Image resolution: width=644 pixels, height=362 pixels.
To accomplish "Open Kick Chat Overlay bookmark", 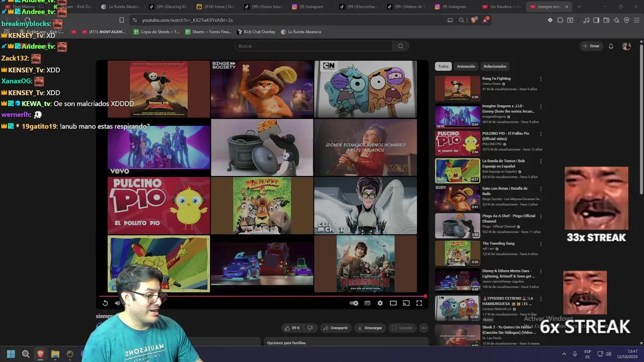I will 256,32.
